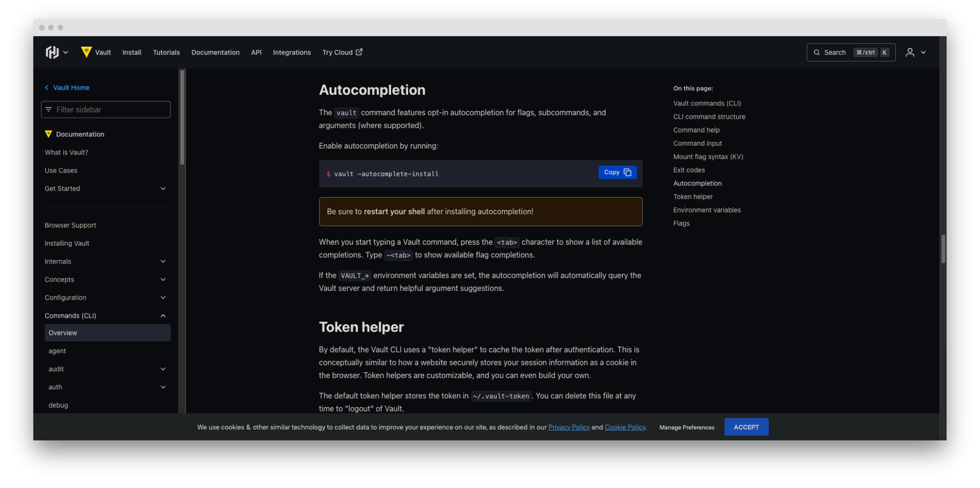Click the Vault icon beside Documentation heading
Viewport: 980px width, 488px height.
tap(48, 134)
